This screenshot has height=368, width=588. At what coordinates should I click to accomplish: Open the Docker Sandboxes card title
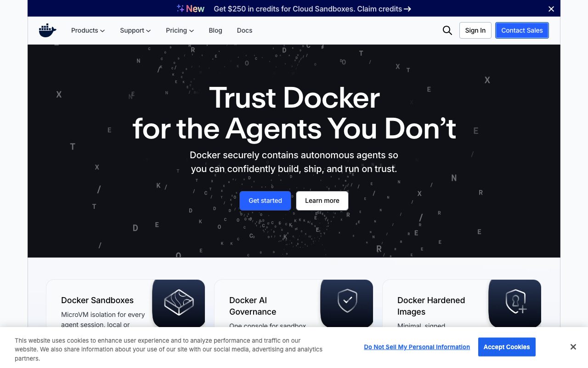point(97,300)
